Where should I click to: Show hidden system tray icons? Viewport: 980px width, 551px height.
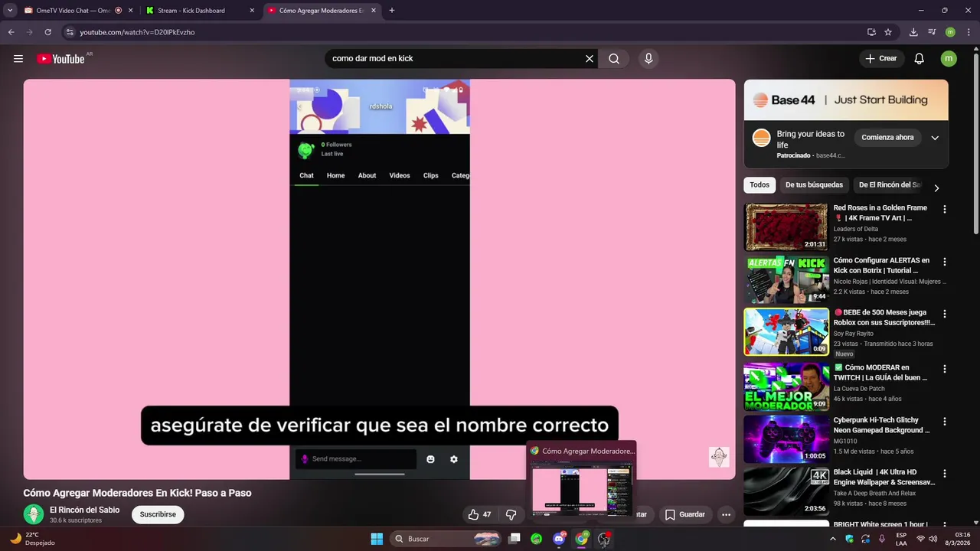click(833, 539)
